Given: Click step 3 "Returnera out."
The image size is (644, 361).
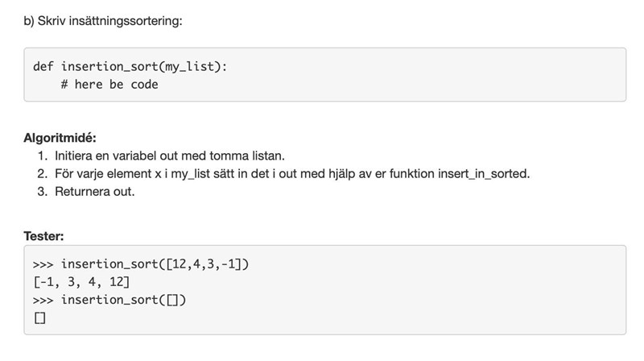Looking at the screenshot, I should tap(95, 192).
